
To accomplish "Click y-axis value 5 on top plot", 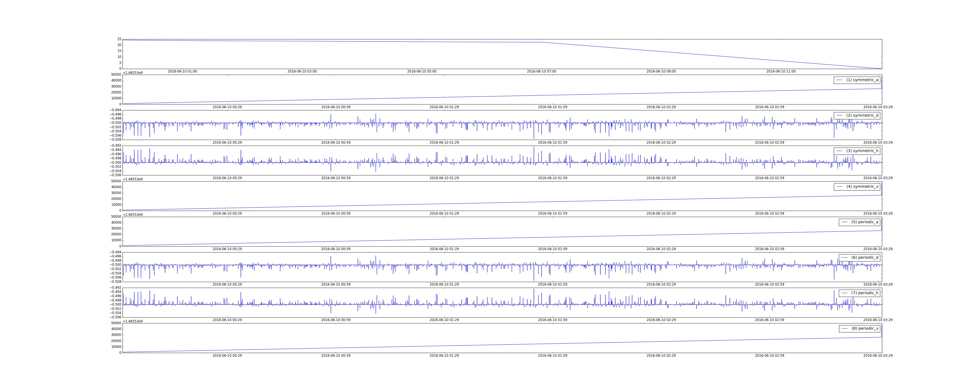I will click(x=120, y=63).
